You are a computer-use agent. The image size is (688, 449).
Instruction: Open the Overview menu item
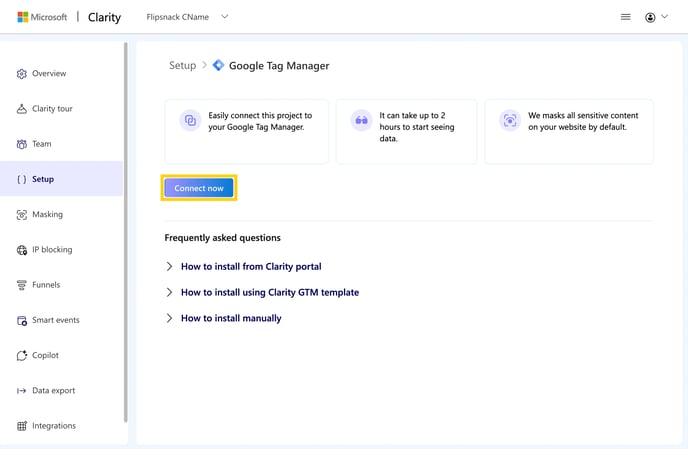click(61, 74)
